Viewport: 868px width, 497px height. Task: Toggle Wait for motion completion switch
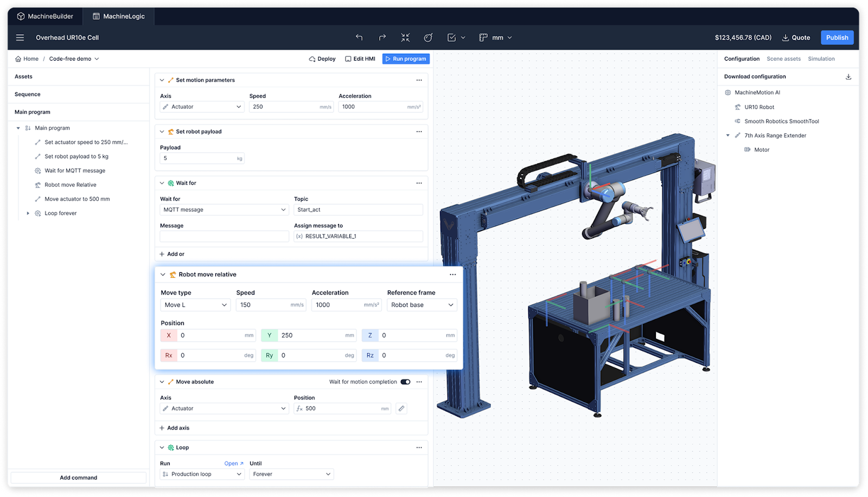point(405,382)
